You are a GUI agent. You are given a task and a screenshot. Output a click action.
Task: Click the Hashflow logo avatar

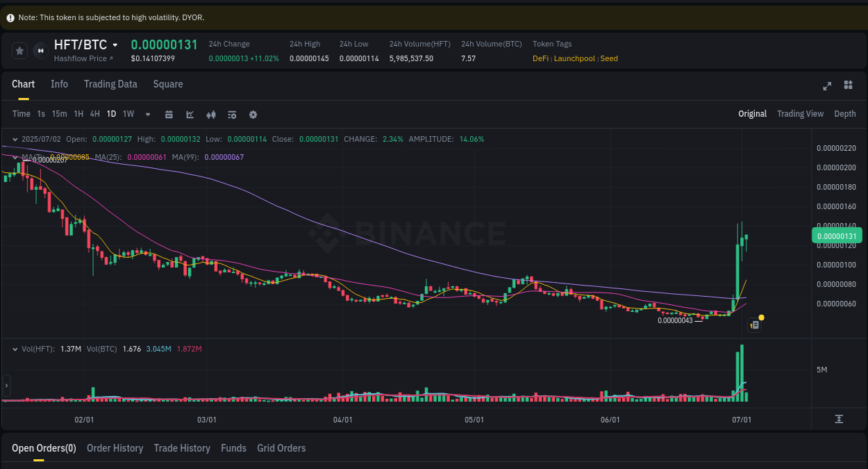click(40, 50)
